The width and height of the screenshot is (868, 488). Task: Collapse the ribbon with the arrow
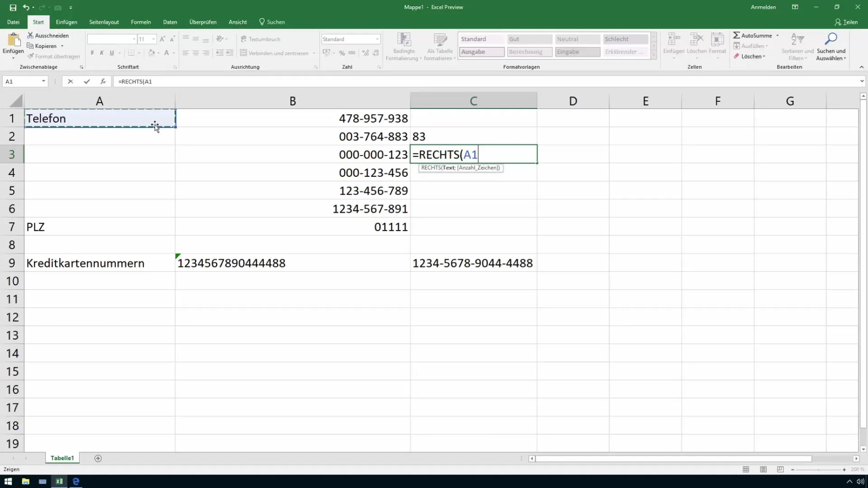(x=861, y=67)
